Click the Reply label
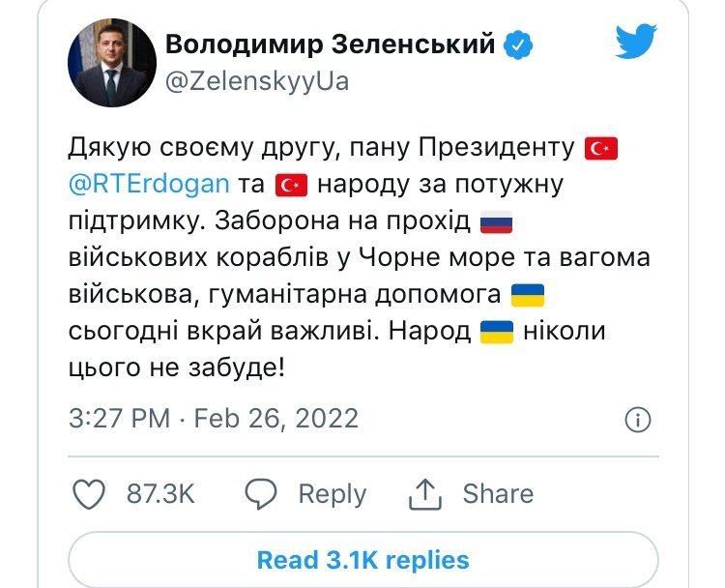The width and height of the screenshot is (725, 588). click(x=332, y=494)
